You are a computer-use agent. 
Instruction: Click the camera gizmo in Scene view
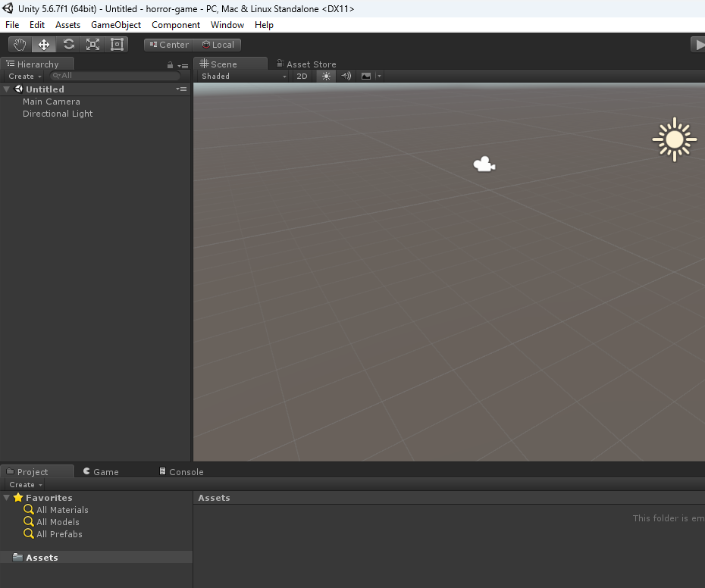[x=484, y=164]
